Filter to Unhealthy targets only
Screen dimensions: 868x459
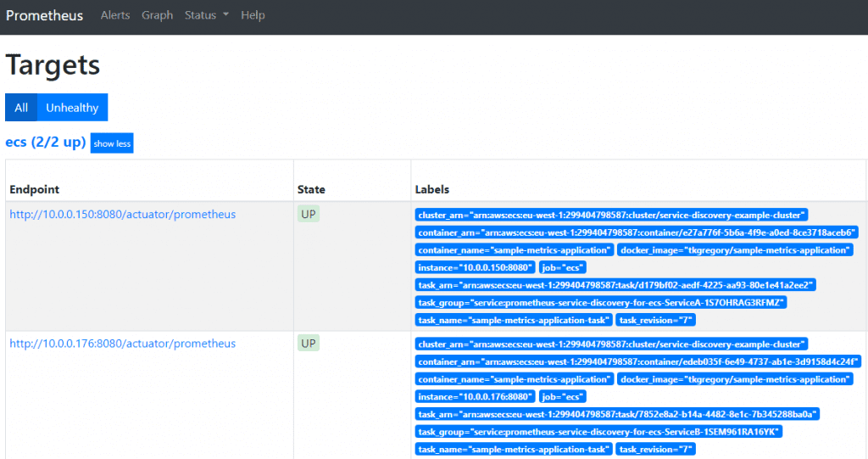coord(72,108)
